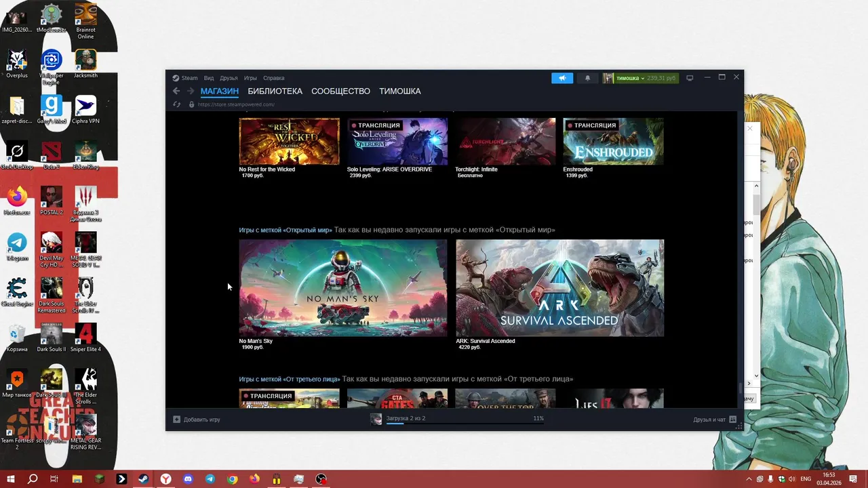Viewport: 868px width, 488px height.
Task: Open the No Man's Sky banner
Action: click(343, 287)
